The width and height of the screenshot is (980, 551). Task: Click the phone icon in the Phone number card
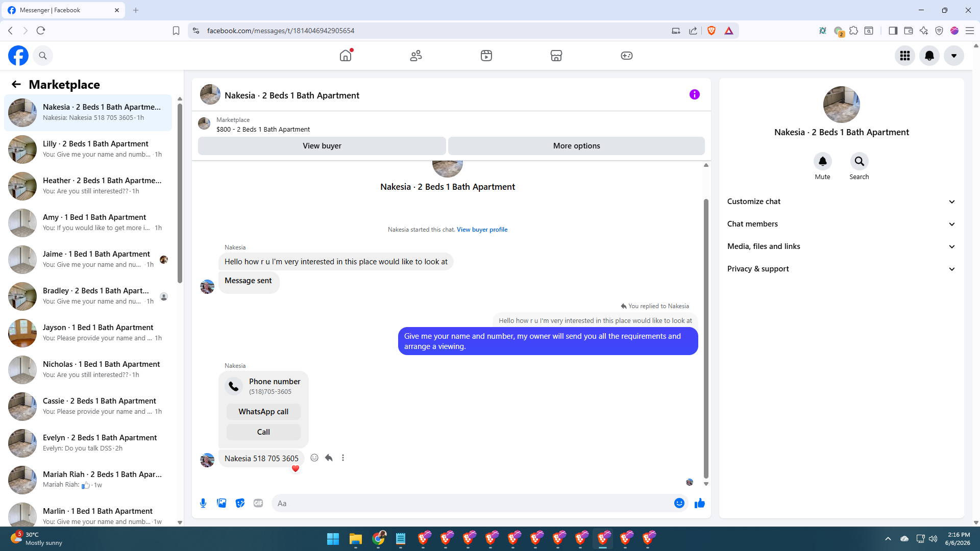coord(234,386)
